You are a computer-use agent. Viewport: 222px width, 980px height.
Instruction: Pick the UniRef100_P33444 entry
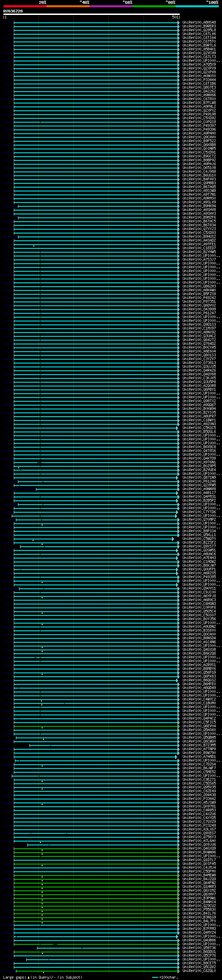tap(199, 80)
